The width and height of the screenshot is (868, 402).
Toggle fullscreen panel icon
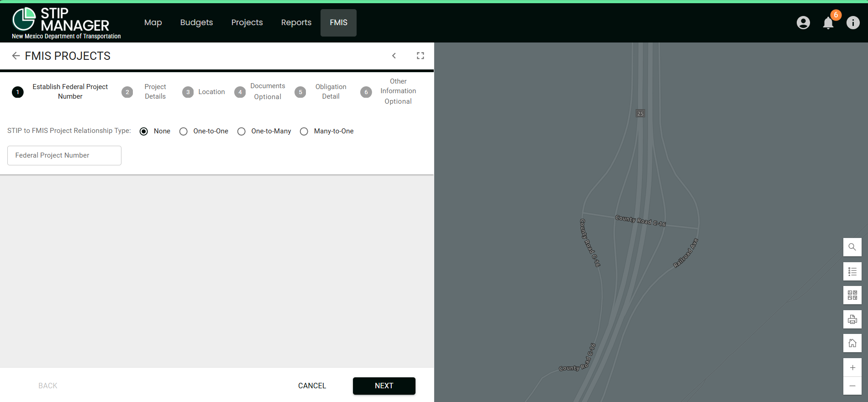421,56
